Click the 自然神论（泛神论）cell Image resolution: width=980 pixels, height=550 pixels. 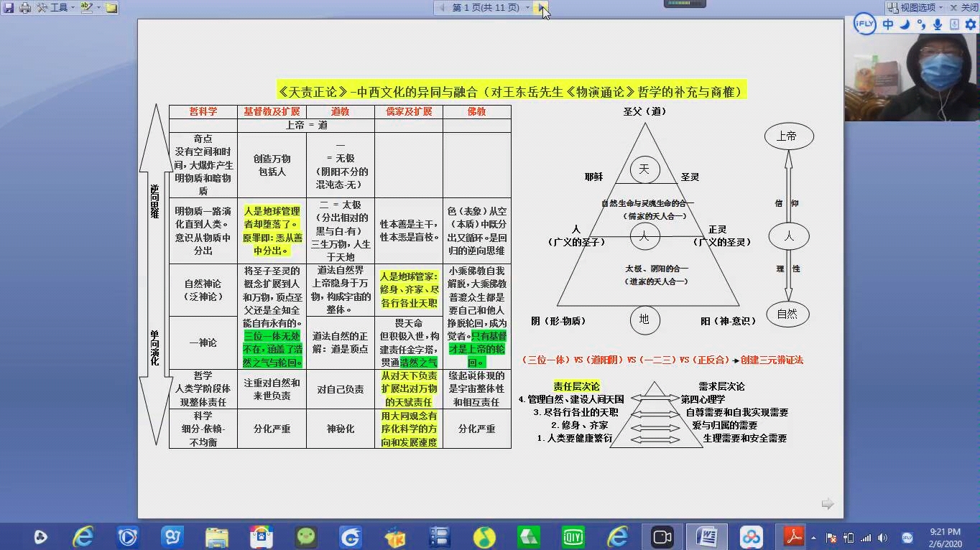[203, 290]
